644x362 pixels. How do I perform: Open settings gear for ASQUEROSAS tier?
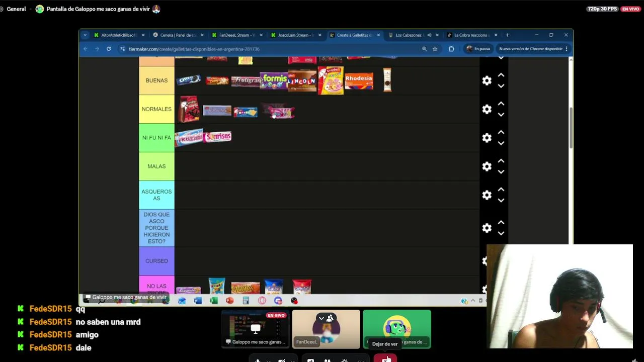(x=487, y=195)
